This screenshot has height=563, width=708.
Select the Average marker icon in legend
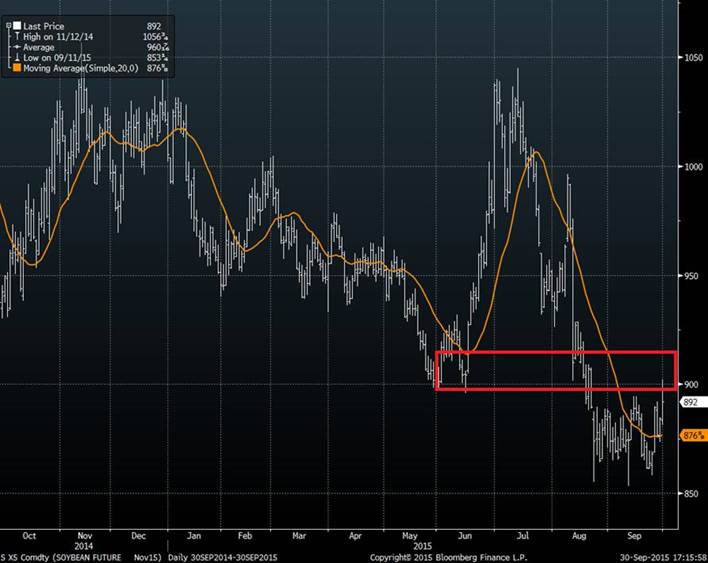click(17, 45)
